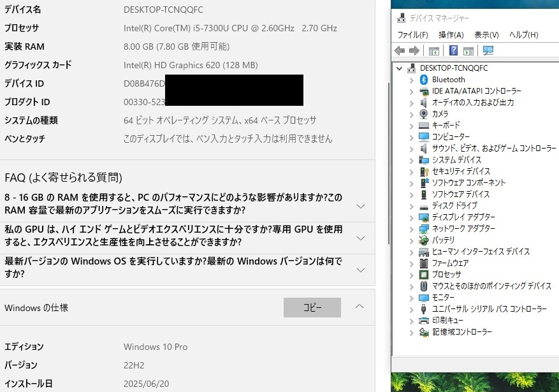Viewport: 559px width, 392px height.
Task: Click the 22H2 version value
Action: point(134,365)
